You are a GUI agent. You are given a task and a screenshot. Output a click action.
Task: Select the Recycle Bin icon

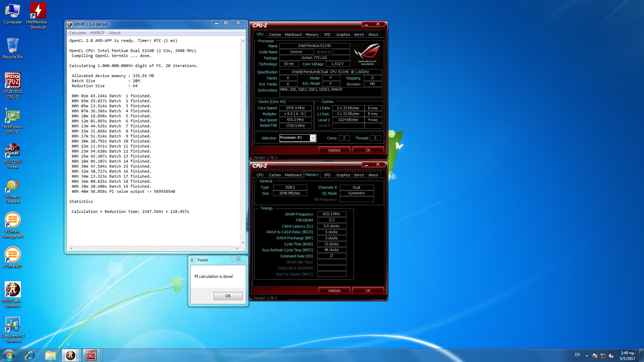13,49
